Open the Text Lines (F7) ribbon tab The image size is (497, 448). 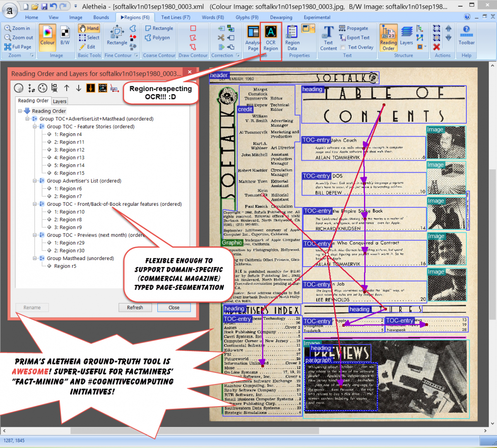(x=176, y=17)
